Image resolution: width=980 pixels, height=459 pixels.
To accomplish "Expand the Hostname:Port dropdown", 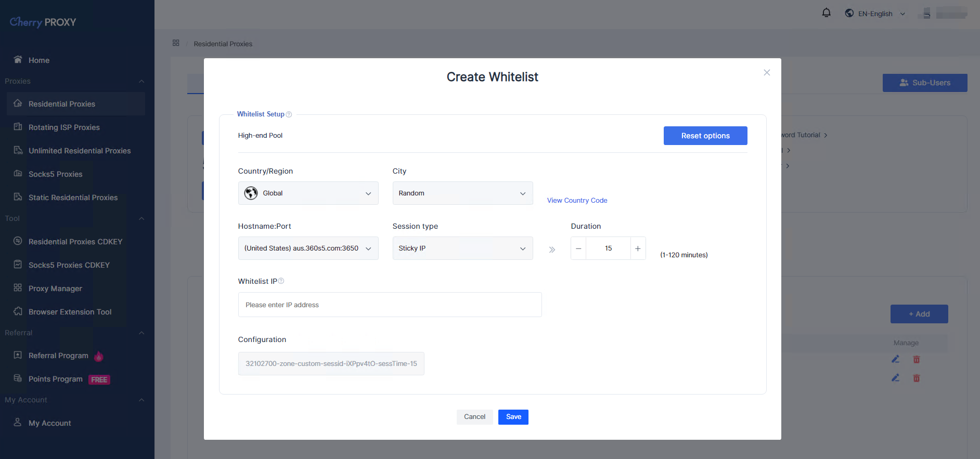I will pyautogui.click(x=308, y=248).
